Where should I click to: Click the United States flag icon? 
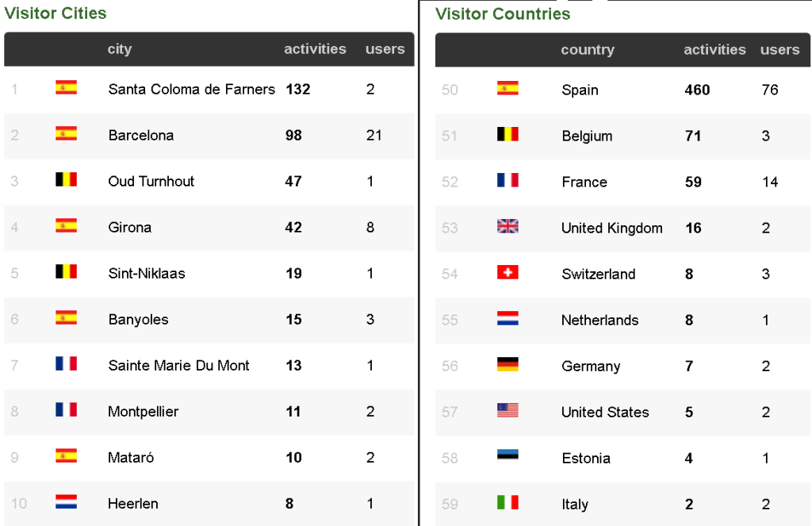click(507, 411)
